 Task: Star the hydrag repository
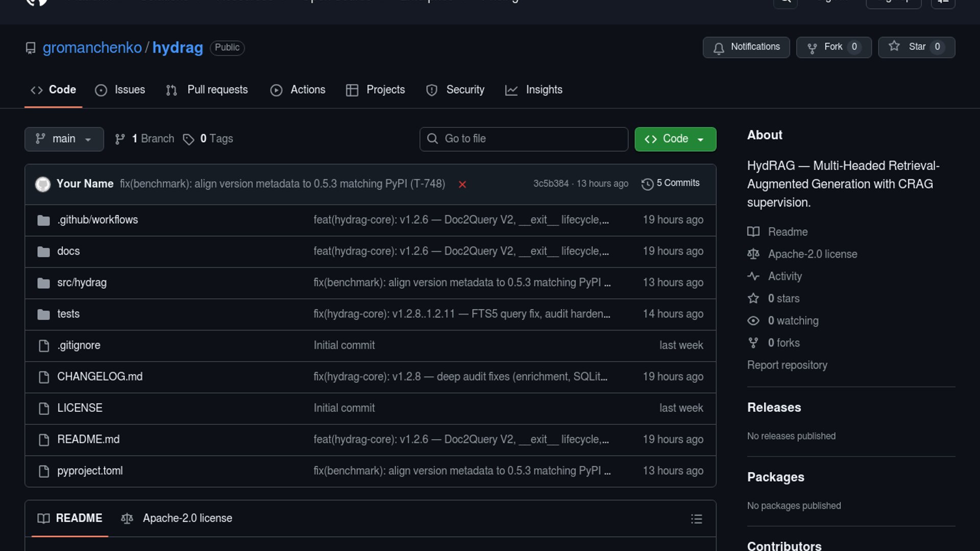pos(916,47)
